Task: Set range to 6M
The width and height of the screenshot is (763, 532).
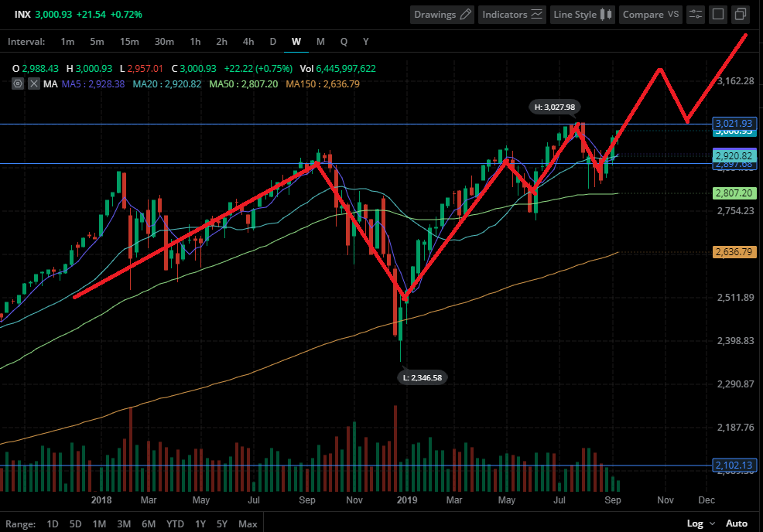Action: (149, 523)
